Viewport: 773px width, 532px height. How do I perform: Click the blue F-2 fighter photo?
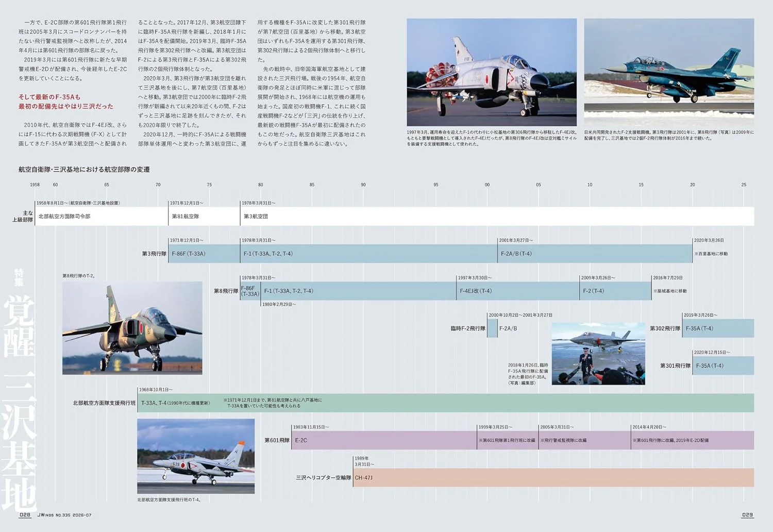(669, 72)
